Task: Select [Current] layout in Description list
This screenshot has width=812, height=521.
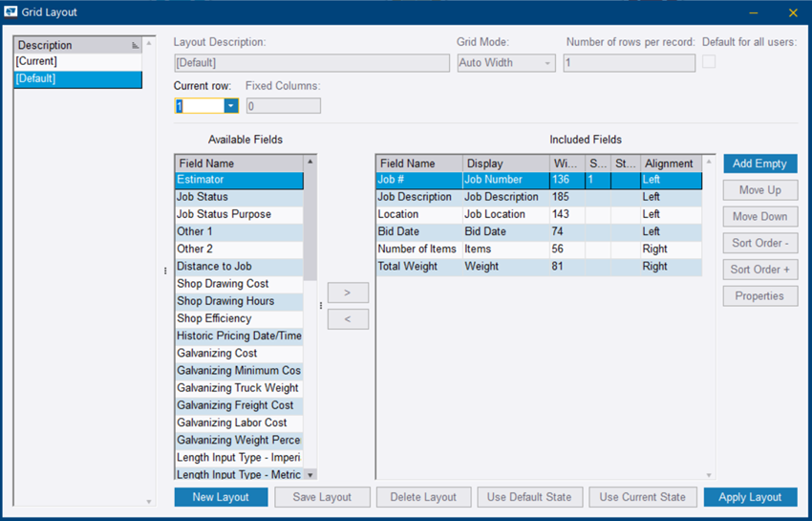Action: (x=76, y=62)
